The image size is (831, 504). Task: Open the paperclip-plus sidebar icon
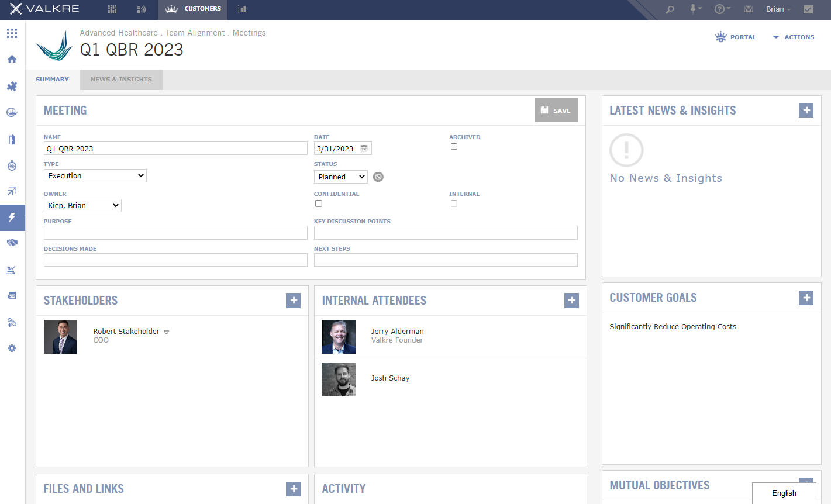coord(12,322)
